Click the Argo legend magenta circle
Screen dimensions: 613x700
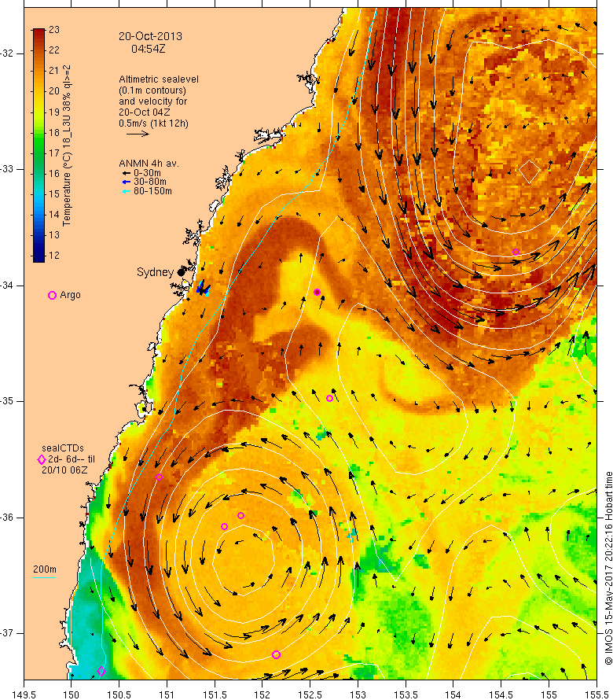point(52,295)
